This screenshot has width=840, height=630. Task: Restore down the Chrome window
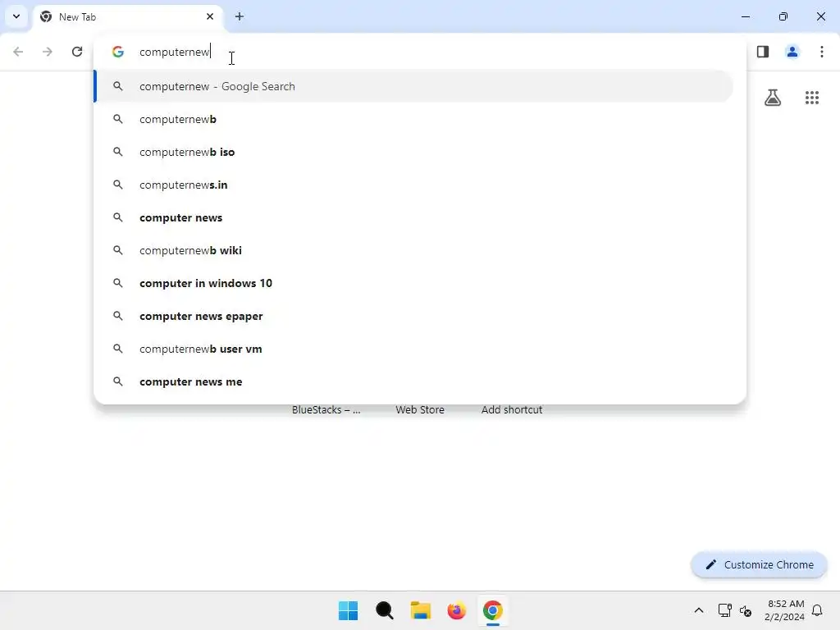783,16
